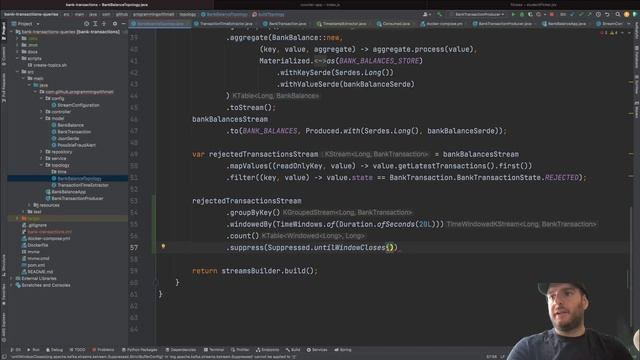Collapse the model package folder
This screenshot has width=640, height=360.
click(41, 118)
